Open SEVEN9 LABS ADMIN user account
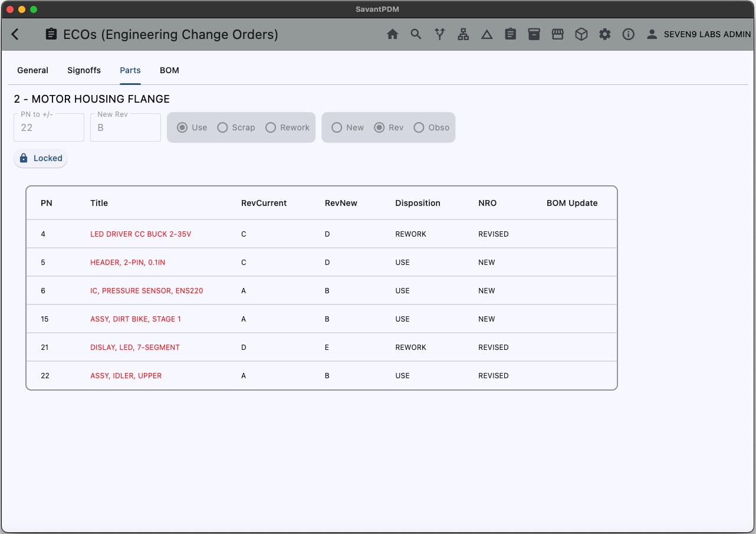 pyautogui.click(x=699, y=34)
